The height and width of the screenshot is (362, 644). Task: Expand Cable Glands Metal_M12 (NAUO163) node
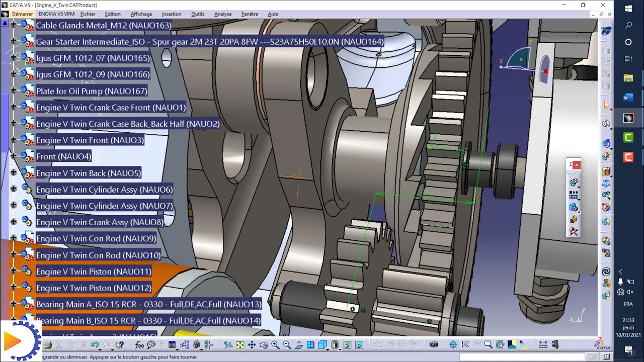click(x=14, y=25)
